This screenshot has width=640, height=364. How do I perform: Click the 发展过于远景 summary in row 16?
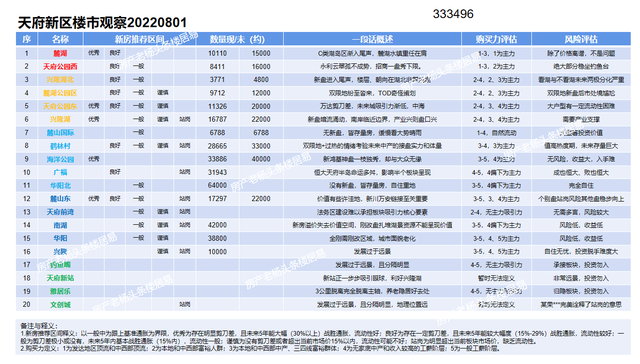[372, 252]
